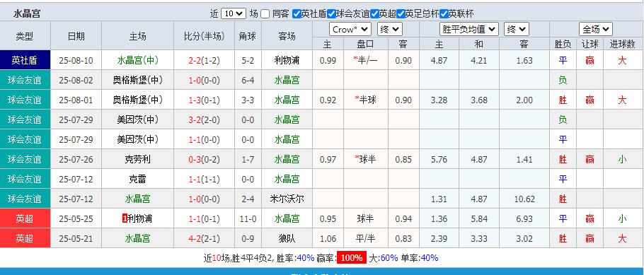644x275 pixels.
Task: Click the 胜 result in 25-07-12 米尔沃尔 row
Action: point(563,199)
